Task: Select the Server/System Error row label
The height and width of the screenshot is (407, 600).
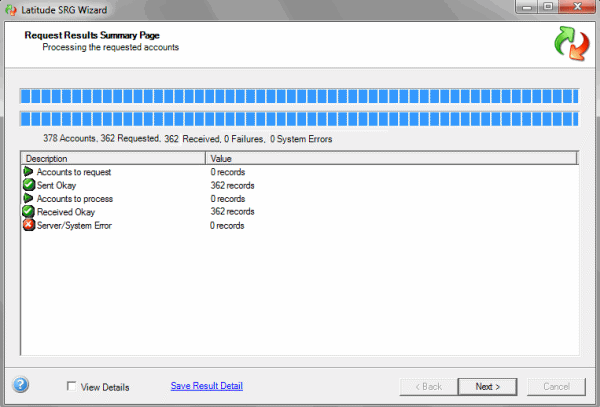Action: click(x=74, y=226)
